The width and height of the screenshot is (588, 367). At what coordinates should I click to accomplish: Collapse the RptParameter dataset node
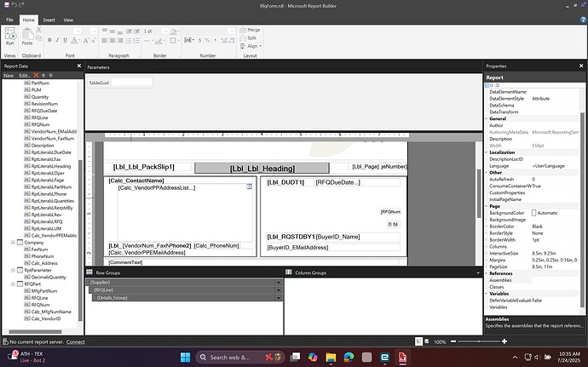click(13, 270)
